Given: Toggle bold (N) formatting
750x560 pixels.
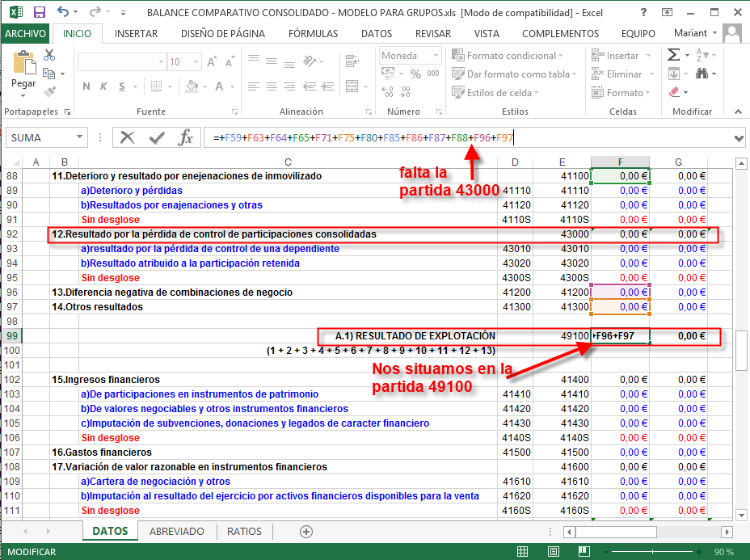Looking at the screenshot, I should pyautogui.click(x=86, y=86).
